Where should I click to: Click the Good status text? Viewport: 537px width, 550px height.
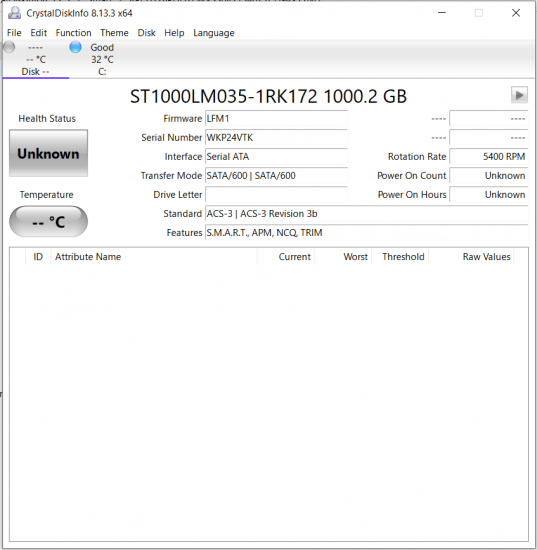102,47
